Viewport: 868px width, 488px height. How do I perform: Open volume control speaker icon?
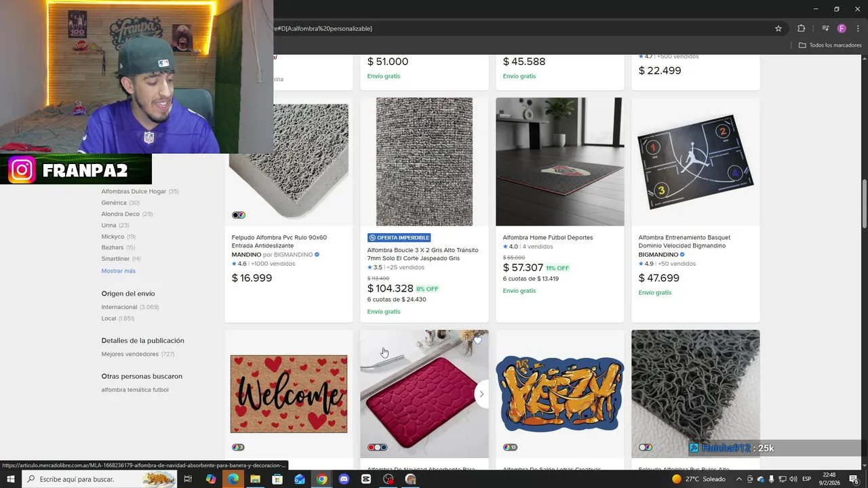793,479
